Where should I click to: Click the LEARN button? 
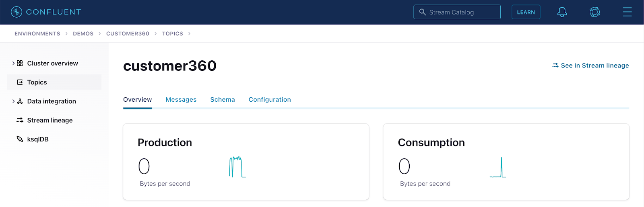[x=526, y=12]
